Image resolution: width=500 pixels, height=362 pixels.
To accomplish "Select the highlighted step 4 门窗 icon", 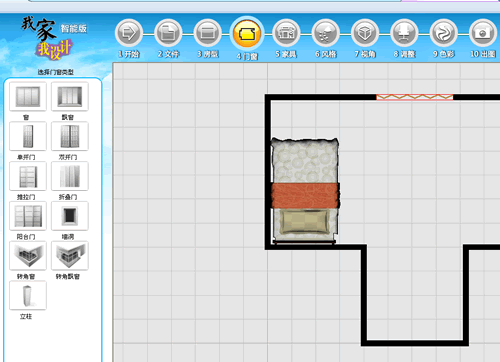I will click(247, 33).
